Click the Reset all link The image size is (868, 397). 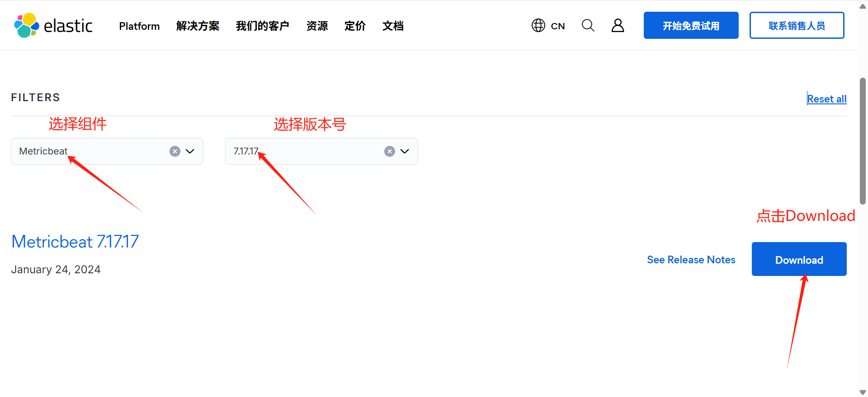point(827,99)
